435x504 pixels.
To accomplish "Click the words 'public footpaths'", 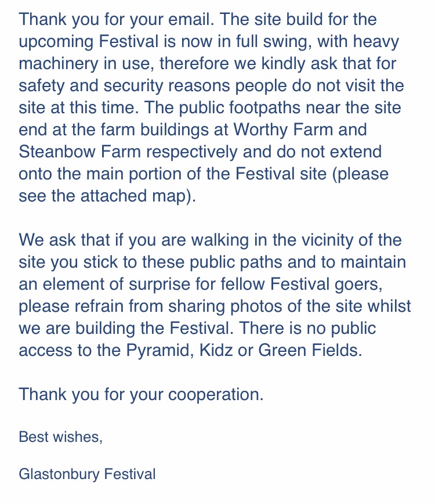I will point(240,107).
